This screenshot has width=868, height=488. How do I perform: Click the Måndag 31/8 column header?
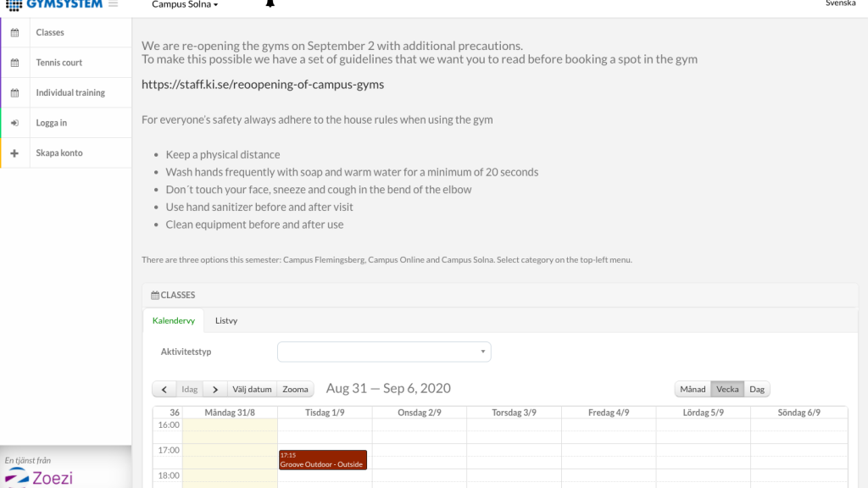point(230,413)
